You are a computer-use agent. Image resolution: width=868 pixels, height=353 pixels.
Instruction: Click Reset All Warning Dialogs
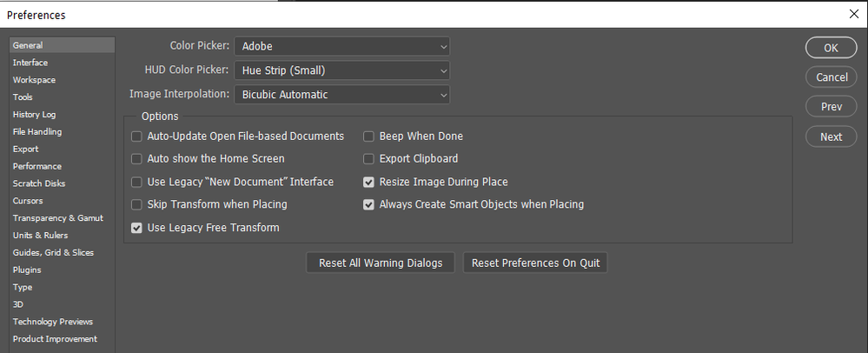pyautogui.click(x=381, y=263)
